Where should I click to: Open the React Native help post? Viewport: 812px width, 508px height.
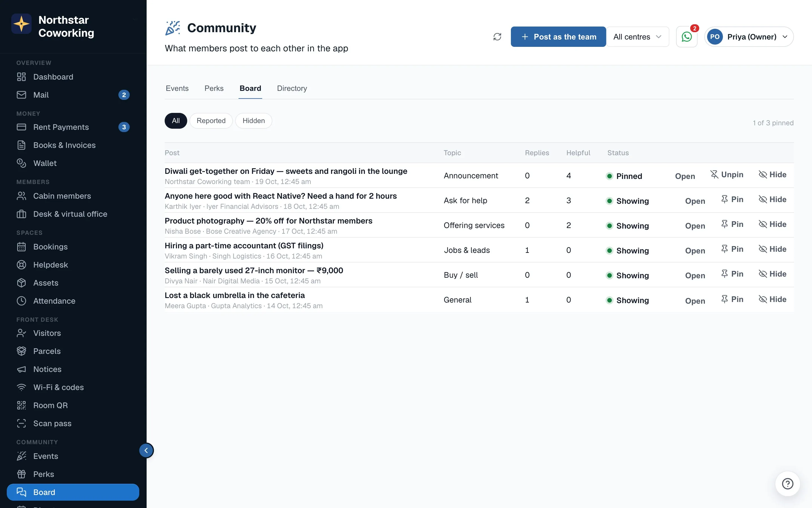[695, 201]
